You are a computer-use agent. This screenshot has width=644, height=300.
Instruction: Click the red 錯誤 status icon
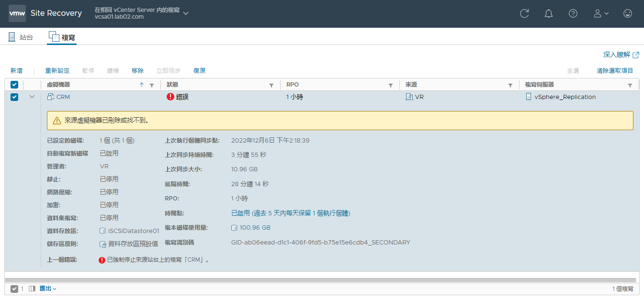[x=170, y=97]
